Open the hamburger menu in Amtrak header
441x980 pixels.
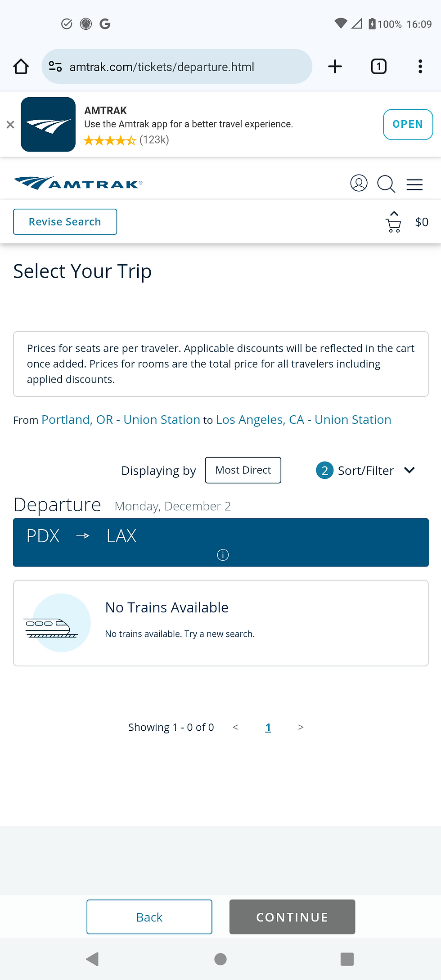tap(414, 184)
